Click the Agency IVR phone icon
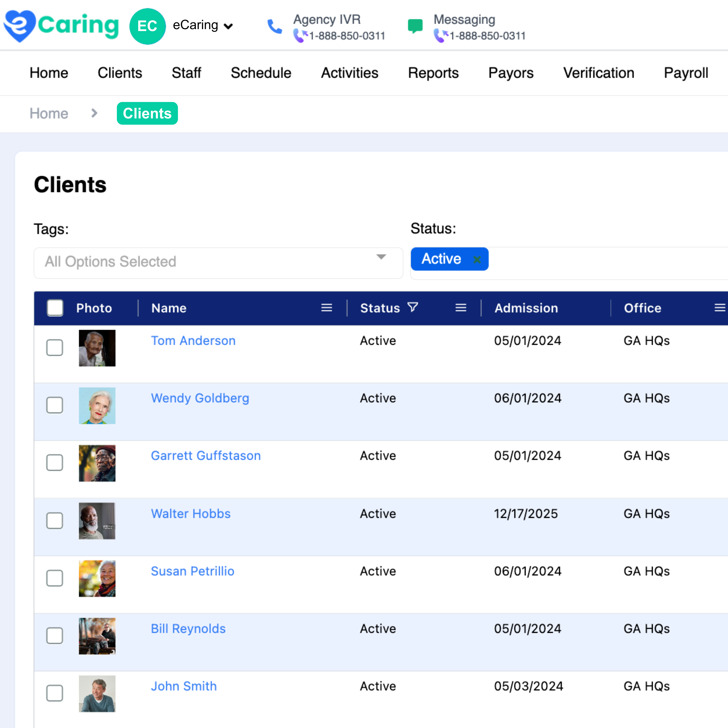728x728 pixels. (274, 26)
